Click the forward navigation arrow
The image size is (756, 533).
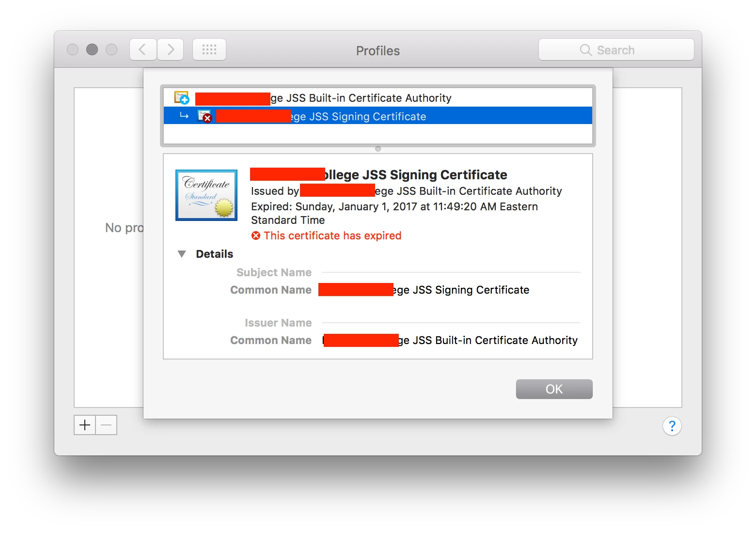pyautogui.click(x=170, y=49)
